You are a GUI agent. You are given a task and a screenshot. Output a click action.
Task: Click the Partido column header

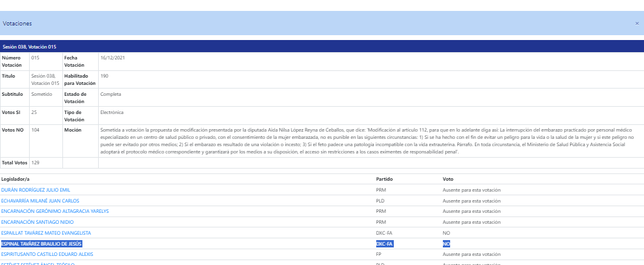tap(383, 179)
